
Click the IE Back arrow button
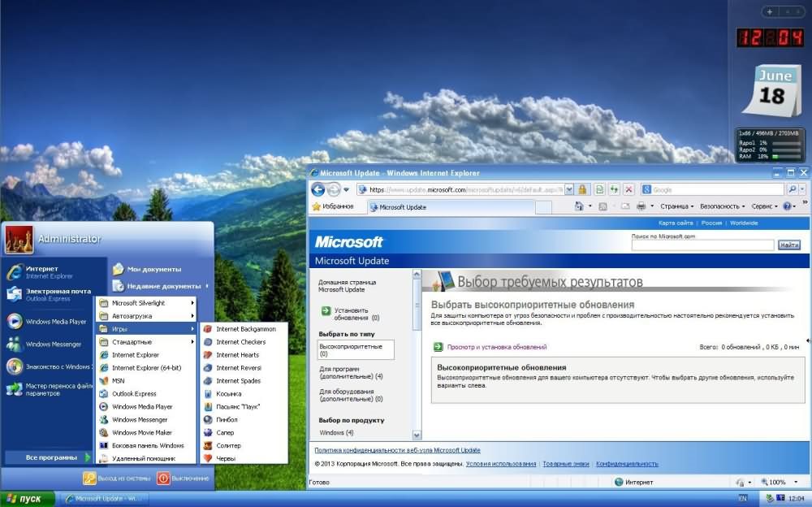pos(317,189)
